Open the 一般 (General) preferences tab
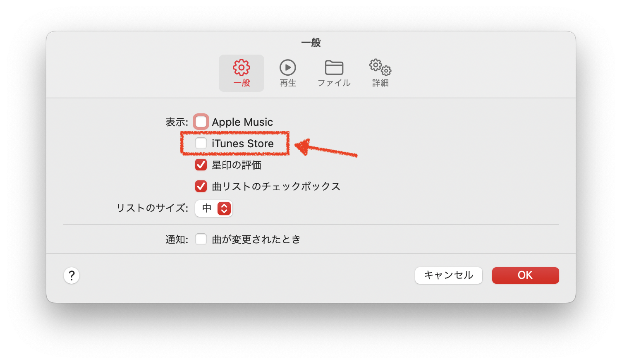The height and width of the screenshot is (364, 622). (x=242, y=73)
